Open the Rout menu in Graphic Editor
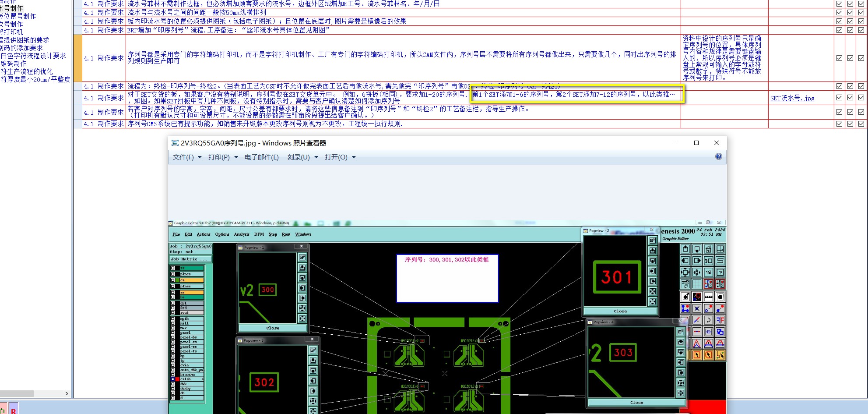This screenshot has height=414, width=868. click(x=286, y=234)
